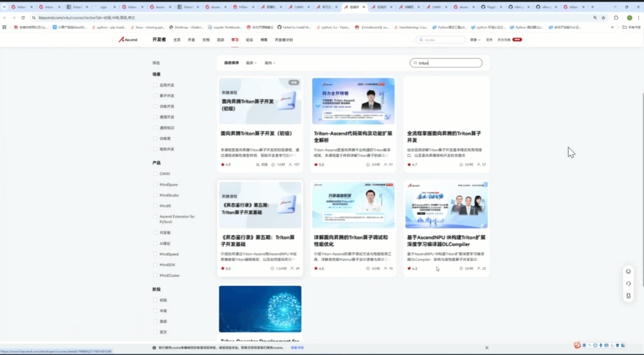The width and height of the screenshot is (644, 355).
Task: Select the 论坛 item in top navigation
Action: (249, 40)
